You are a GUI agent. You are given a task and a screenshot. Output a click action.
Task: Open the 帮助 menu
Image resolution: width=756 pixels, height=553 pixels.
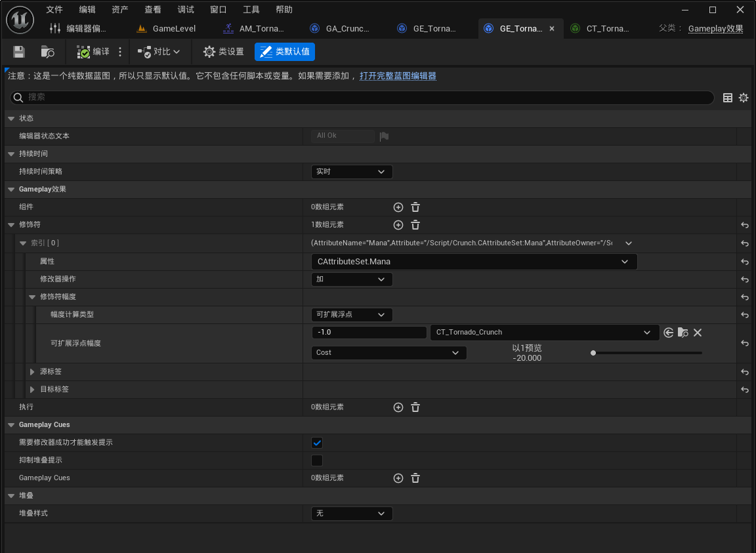click(x=284, y=10)
